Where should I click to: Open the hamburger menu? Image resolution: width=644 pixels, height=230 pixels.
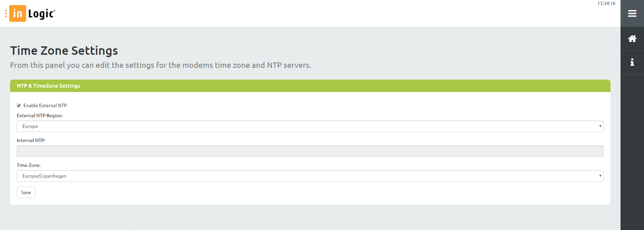click(632, 13)
